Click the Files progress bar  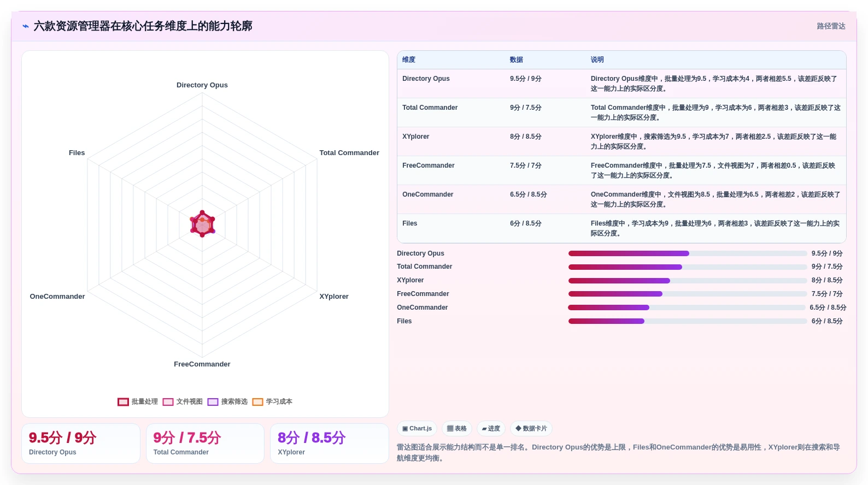(x=688, y=321)
